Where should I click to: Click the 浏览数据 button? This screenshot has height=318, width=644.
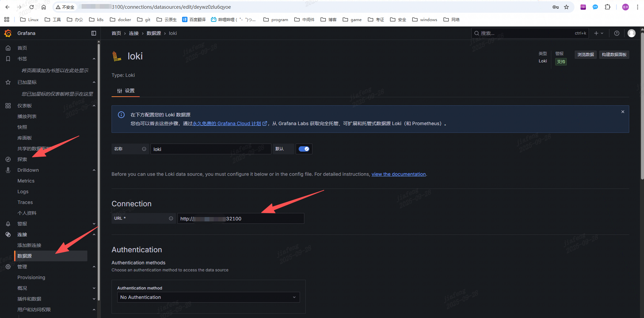tap(586, 55)
